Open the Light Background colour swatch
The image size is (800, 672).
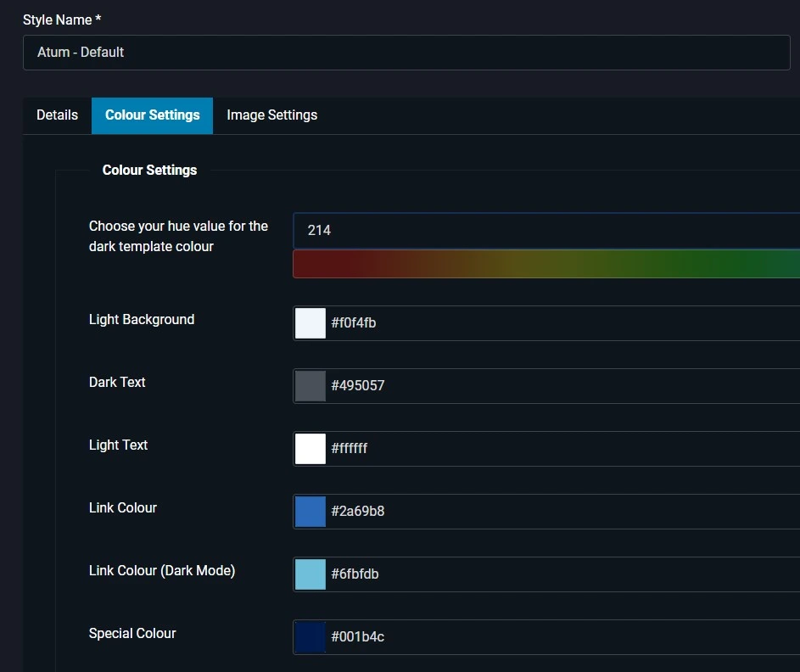310,323
